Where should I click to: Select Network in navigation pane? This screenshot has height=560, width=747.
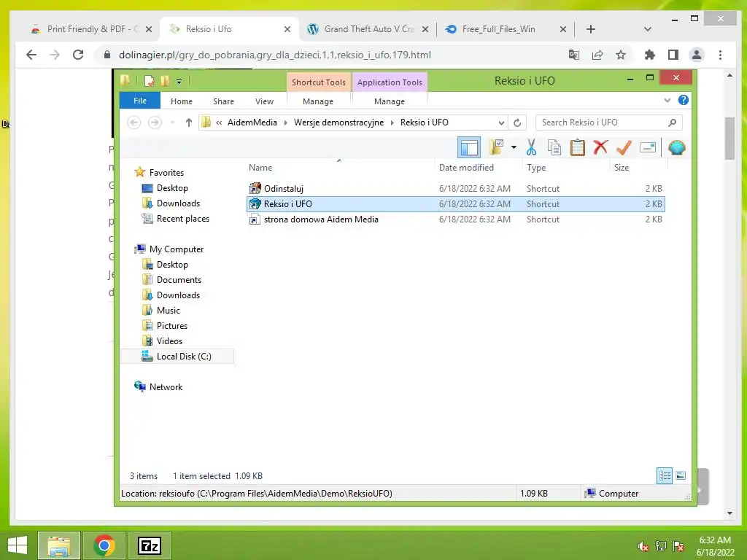166,386
